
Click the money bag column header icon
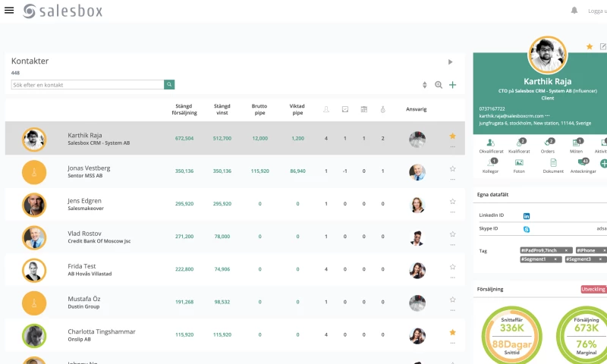click(383, 109)
